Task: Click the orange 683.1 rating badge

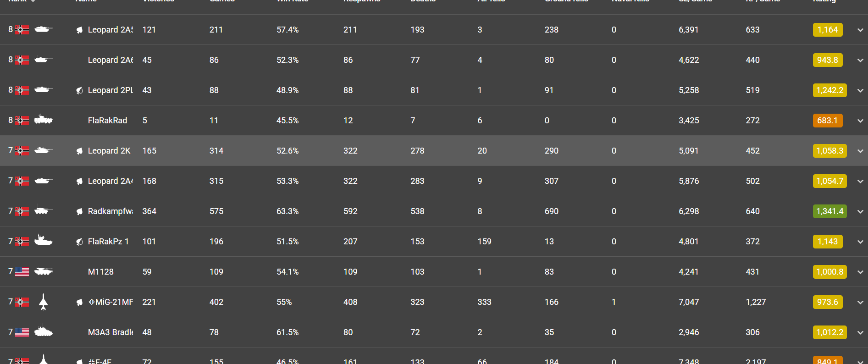Action: point(827,121)
